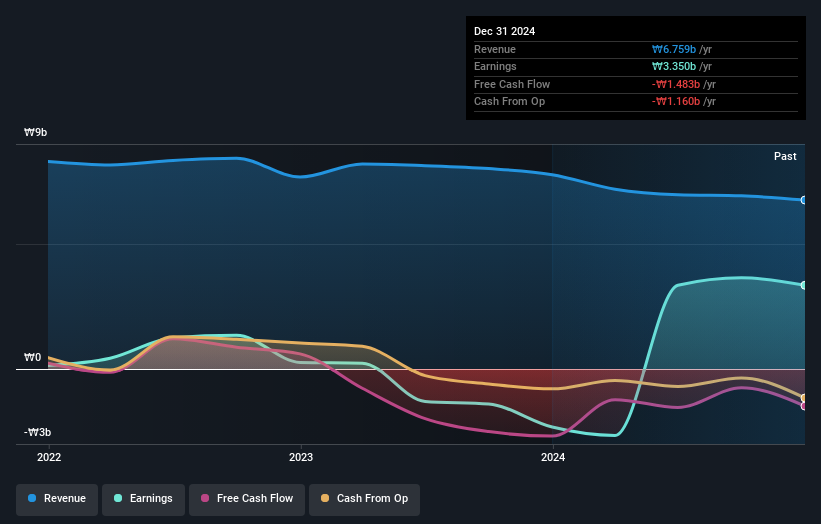Click the ₩0 y-axis label
The image size is (821, 524).
click(32, 357)
